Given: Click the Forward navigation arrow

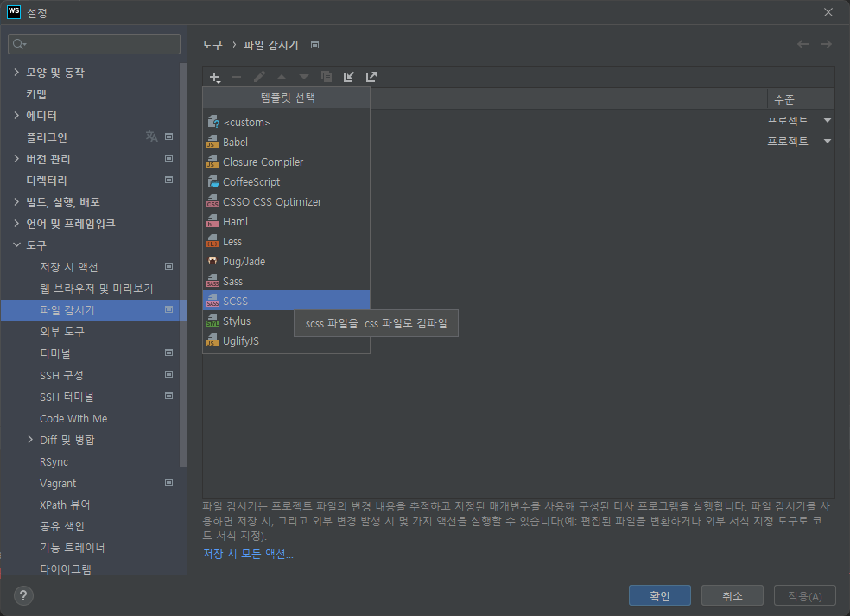Looking at the screenshot, I should coord(826,44).
